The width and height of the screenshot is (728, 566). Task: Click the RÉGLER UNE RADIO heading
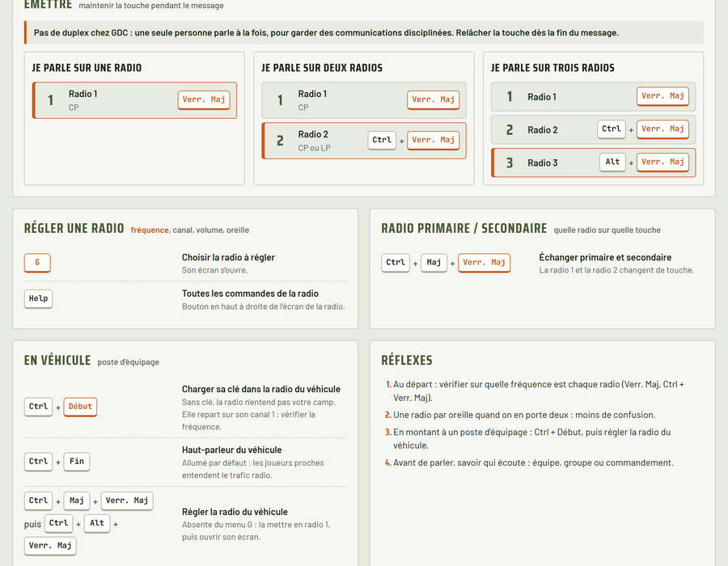[74, 228]
